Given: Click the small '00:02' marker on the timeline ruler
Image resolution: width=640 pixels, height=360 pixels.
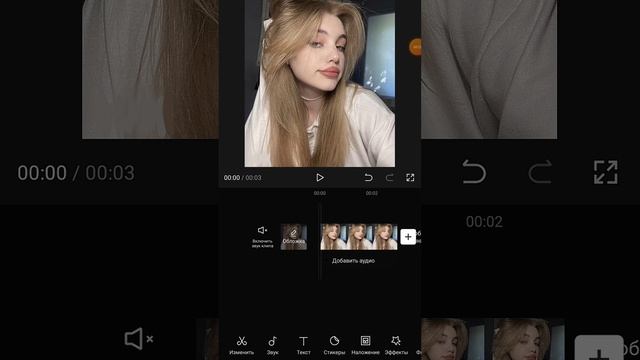Looking at the screenshot, I should point(371,193).
